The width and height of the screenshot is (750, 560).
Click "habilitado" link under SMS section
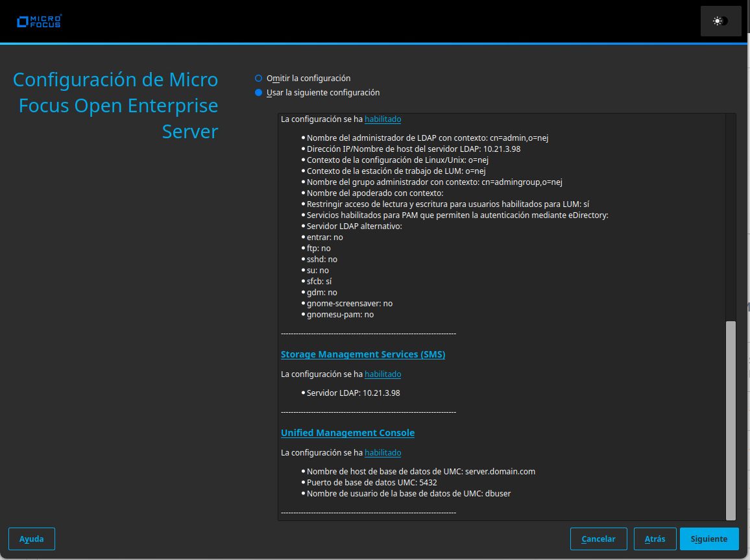click(x=383, y=374)
